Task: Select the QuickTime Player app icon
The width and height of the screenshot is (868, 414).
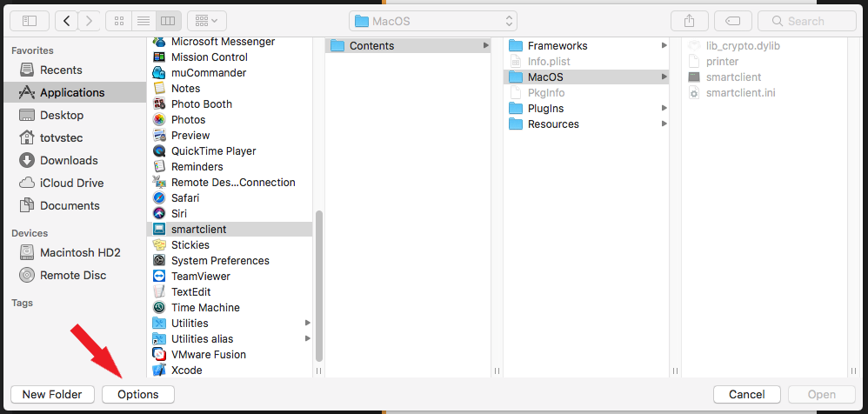Action: coord(159,151)
